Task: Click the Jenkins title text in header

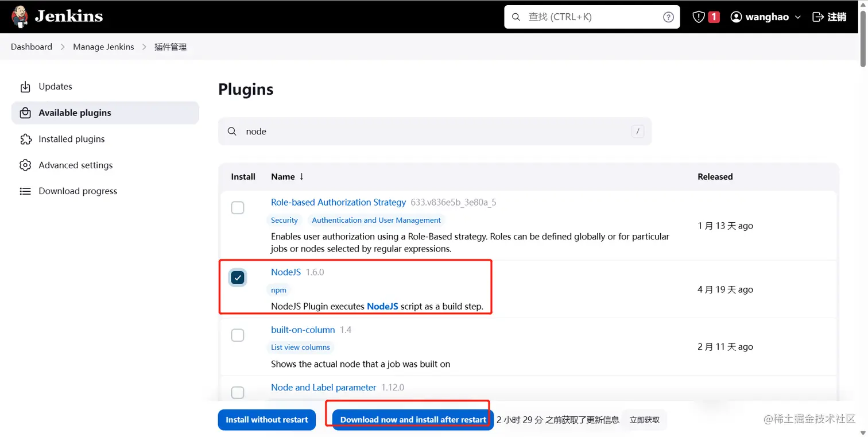Action: tap(69, 17)
